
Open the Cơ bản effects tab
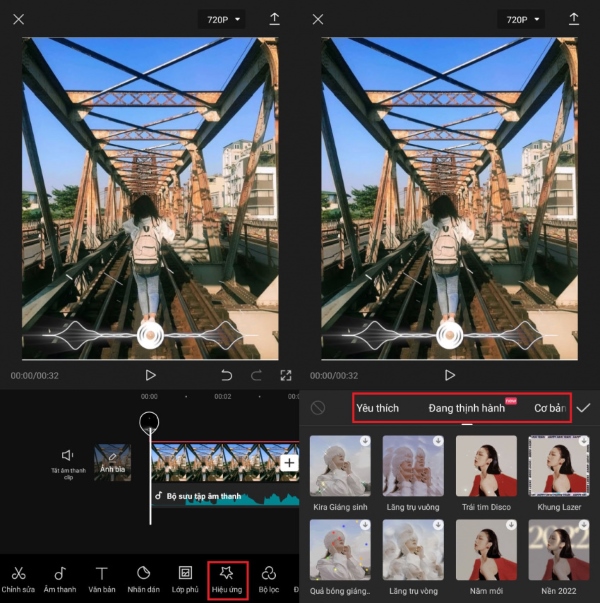(550, 408)
